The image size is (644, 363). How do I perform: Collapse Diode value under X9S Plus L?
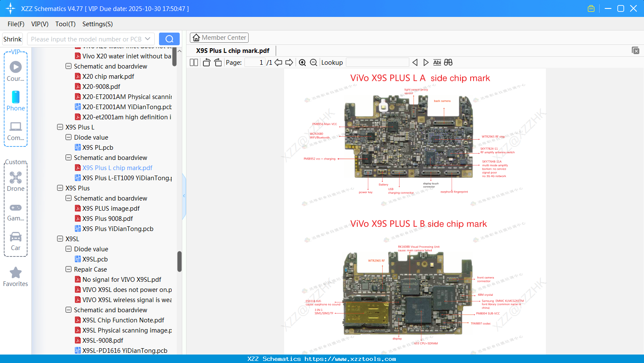point(69,137)
